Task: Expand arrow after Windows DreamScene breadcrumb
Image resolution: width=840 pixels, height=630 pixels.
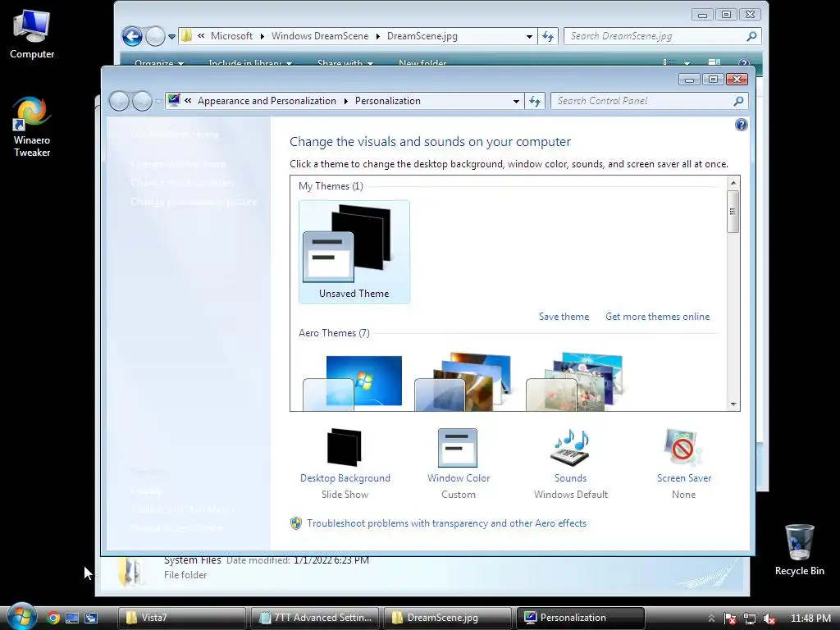Action: click(x=377, y=36)
